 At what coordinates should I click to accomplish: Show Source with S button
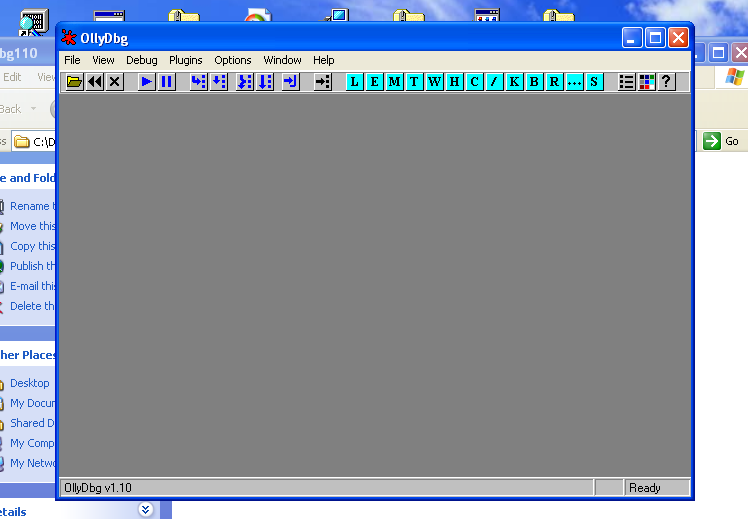pyautogui.click(x=594, y=82)
